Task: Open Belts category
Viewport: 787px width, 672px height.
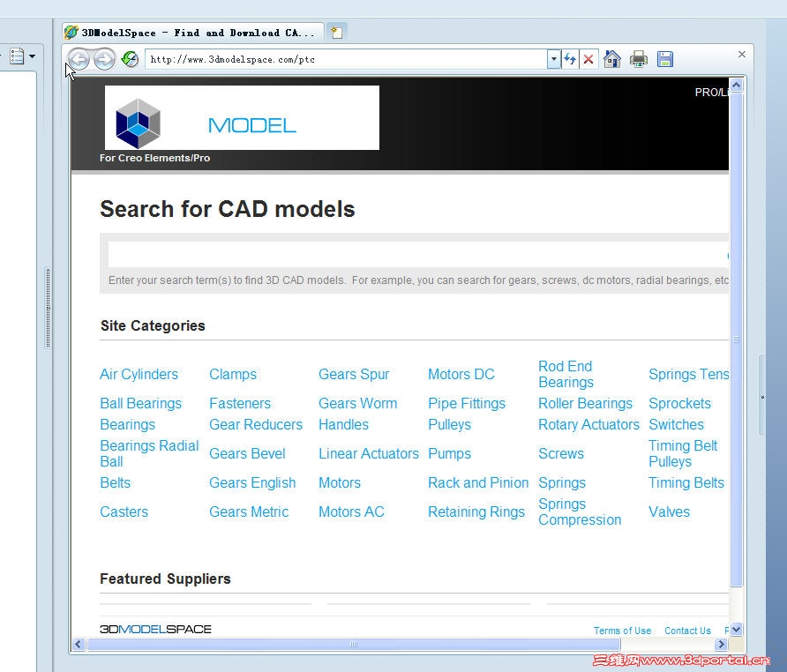Action: [x=115, y=482]
